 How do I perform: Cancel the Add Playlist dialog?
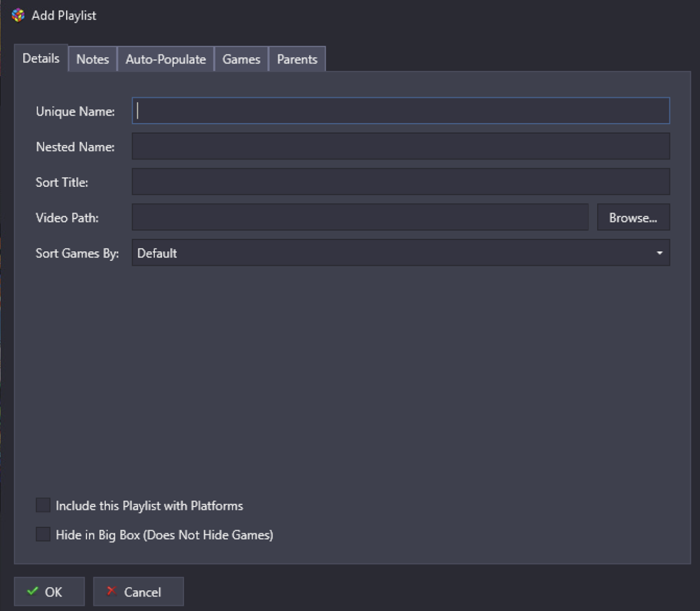point(138,591)
